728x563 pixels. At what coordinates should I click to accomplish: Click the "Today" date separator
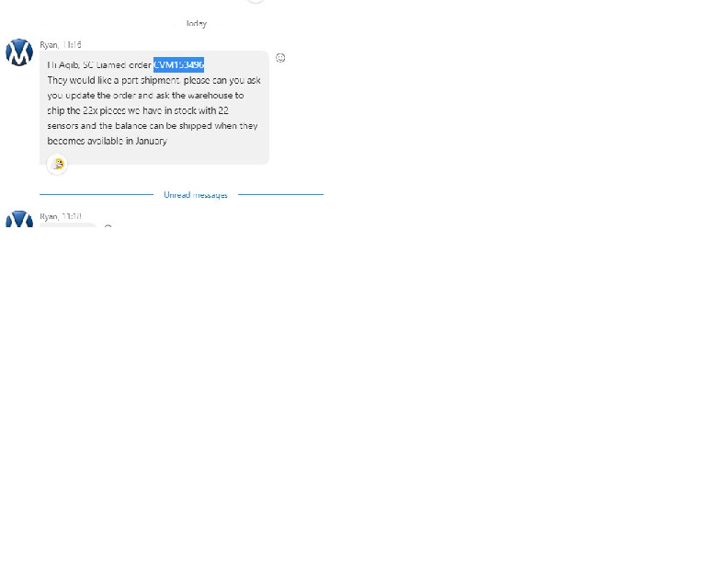tap(196, 24)
